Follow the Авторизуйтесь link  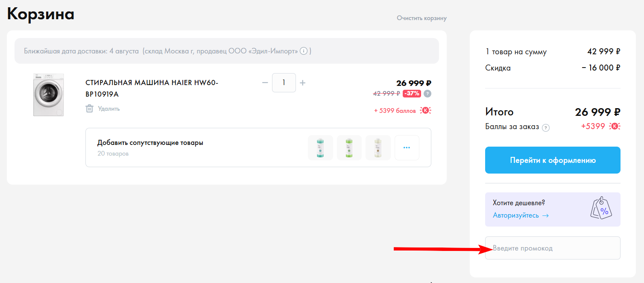point(517,215)
